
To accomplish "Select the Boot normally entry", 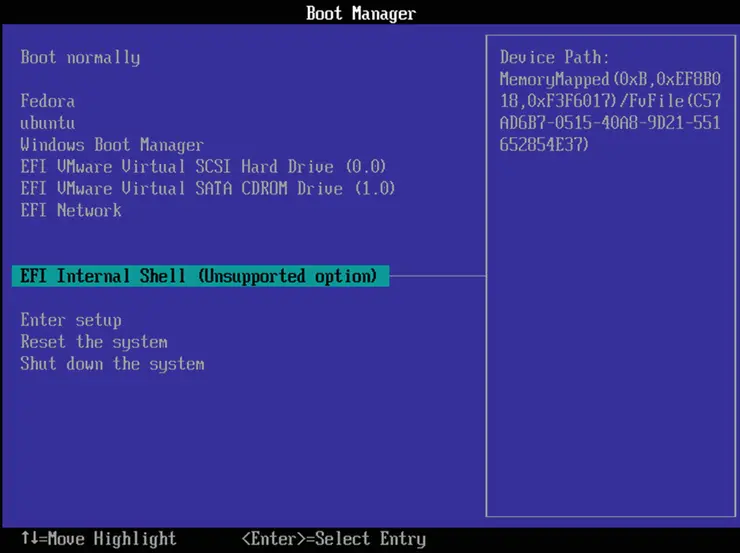I will [x=80, y=58].
